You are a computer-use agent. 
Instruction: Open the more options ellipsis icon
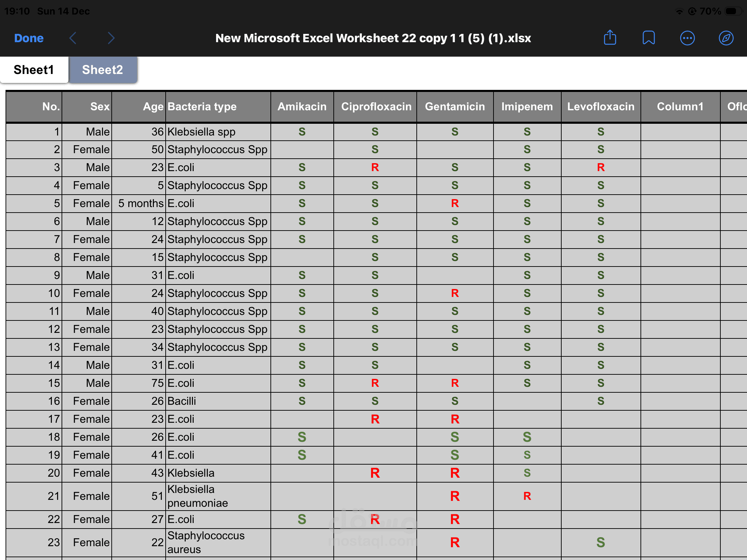coord(687,38)
